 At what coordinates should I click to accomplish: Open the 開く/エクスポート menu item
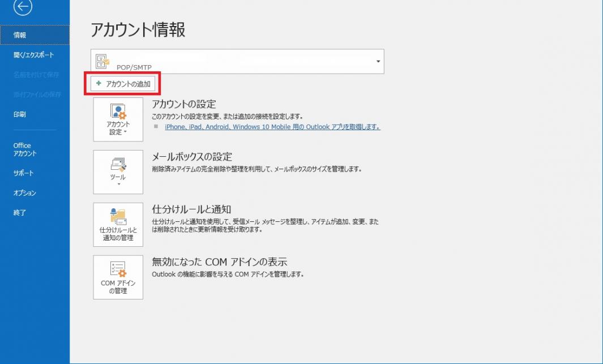pyautogui.click(x=34, y=55)
